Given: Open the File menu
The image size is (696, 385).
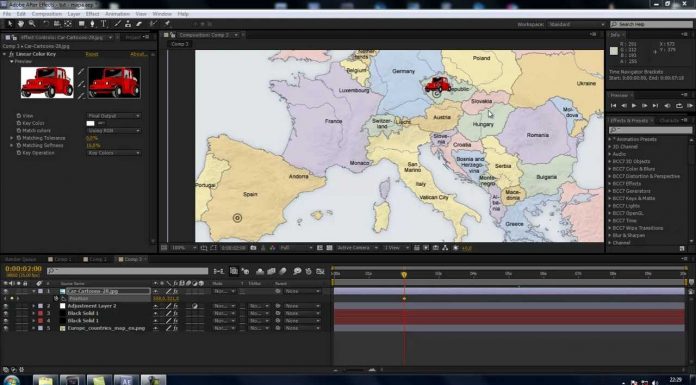Looking at the screenshot, I should 7,14.
